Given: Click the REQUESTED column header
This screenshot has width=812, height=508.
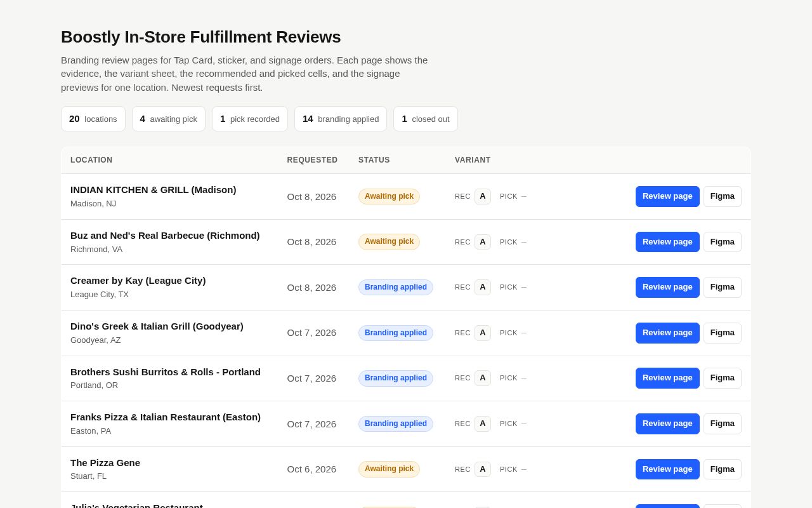Looking at the screenshot, I should 312,160.
